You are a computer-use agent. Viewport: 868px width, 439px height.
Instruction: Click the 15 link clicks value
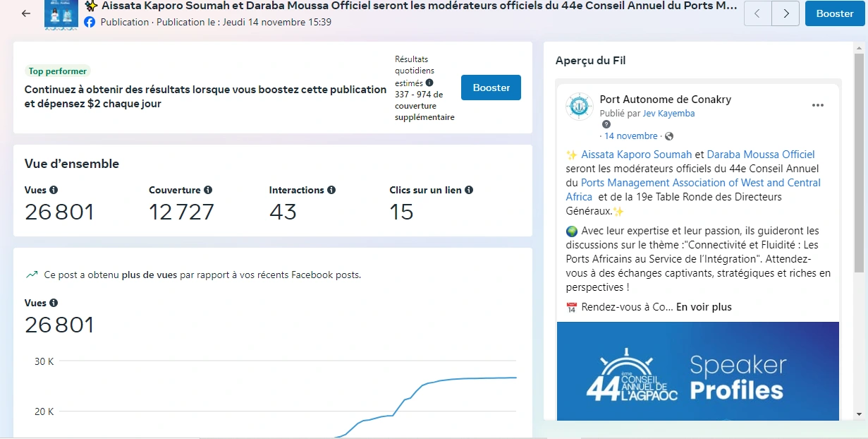401,212
